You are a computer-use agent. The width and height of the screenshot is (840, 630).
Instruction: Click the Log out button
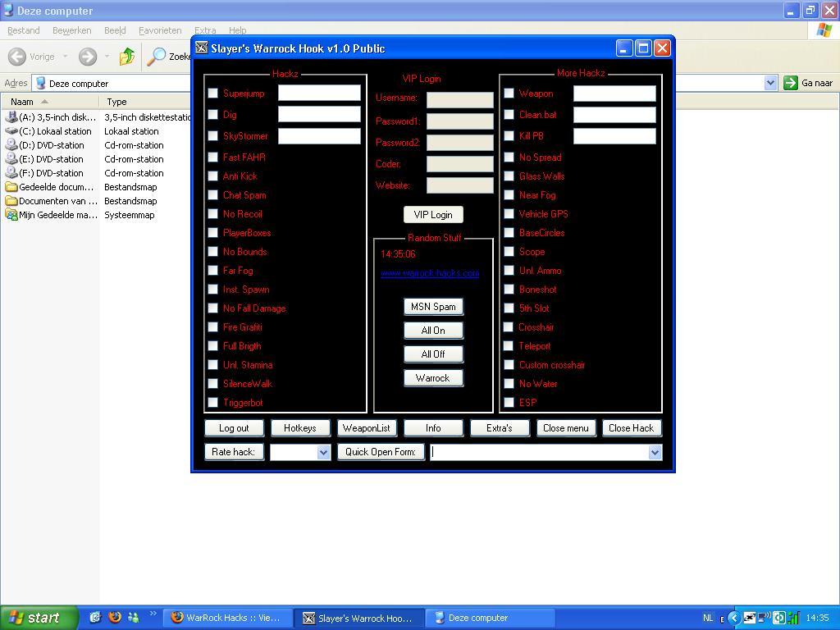(234, 427)
